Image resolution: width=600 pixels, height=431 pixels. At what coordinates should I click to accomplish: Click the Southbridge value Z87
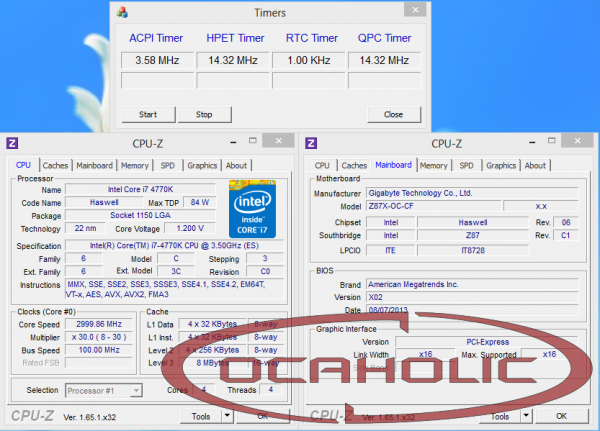(x=473, y=235)
